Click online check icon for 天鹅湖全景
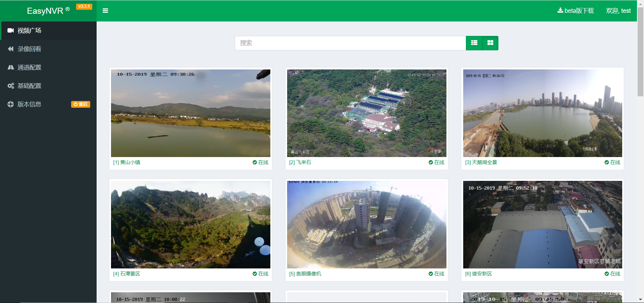This screenshot has height=303, width=644. click(606, 162)
